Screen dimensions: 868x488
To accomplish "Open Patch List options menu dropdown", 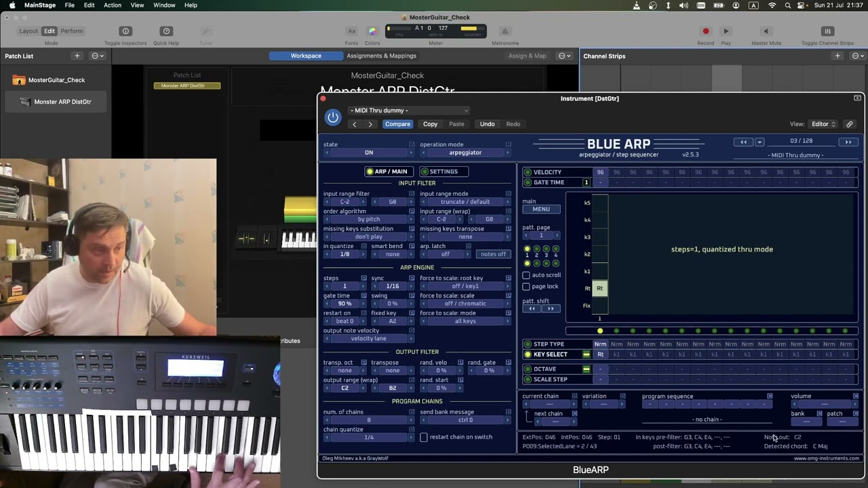I will pyautogui.click(x=98, y=56).
